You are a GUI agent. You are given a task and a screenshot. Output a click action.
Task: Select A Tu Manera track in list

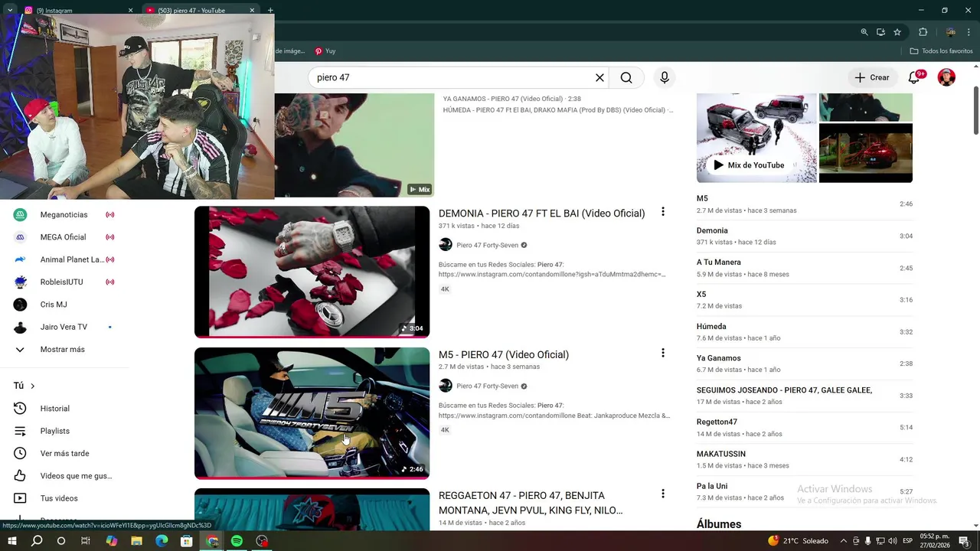804,268
